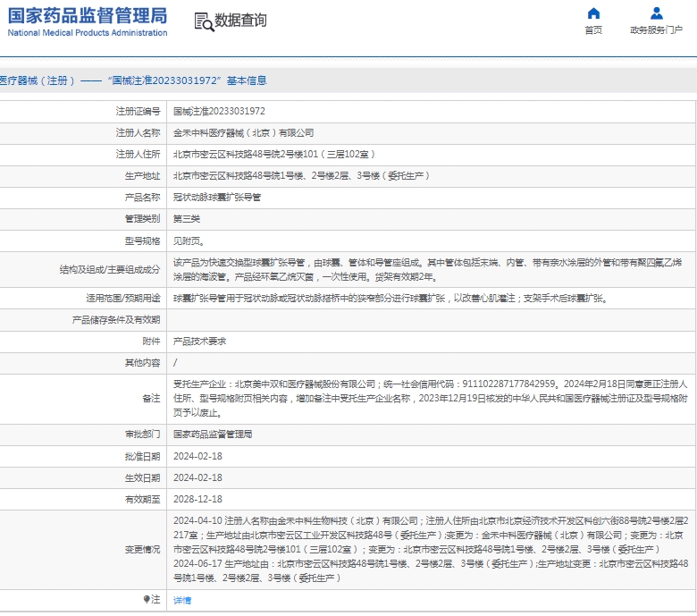
Task: Click the 备注 remarks paragraph
Action: tap(431, 399)
